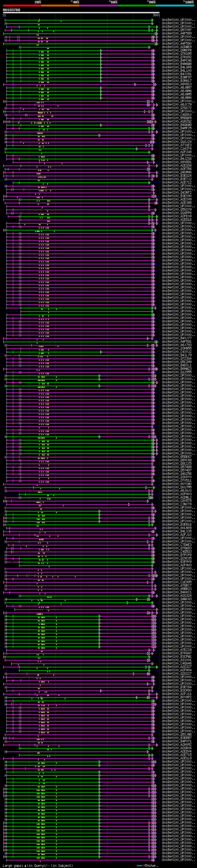This screenshot has width=197, height=868.
Task: Select the UniRef100_B4L100 label
Action: click(177, 71)
